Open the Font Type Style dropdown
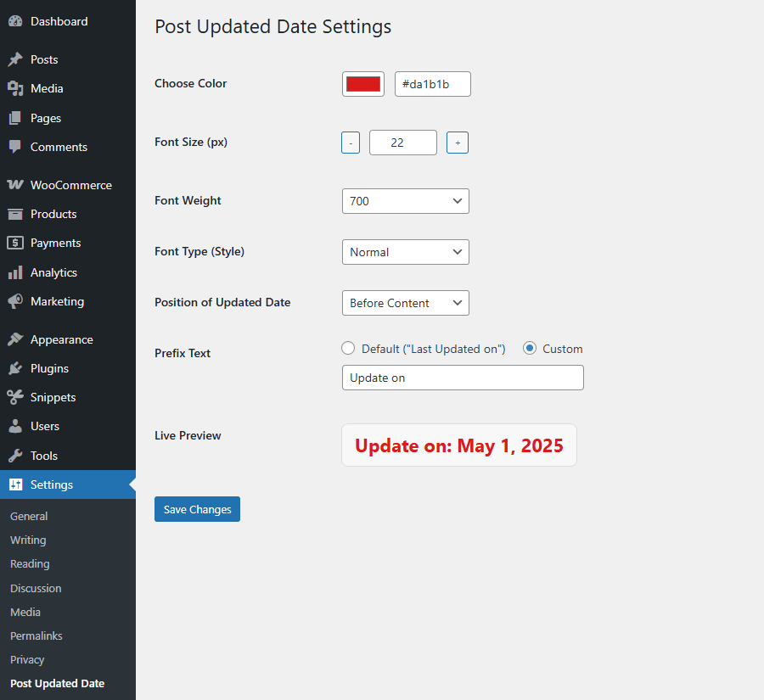Image resolution: width=764 pixels, height=700 pixels. (x=406, y=252)
